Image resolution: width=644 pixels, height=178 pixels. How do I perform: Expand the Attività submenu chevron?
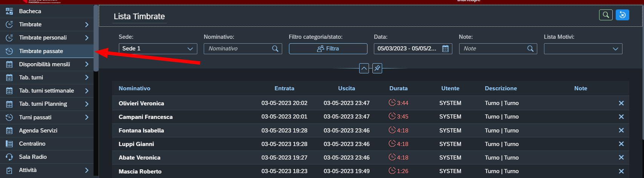coord(87,170)
